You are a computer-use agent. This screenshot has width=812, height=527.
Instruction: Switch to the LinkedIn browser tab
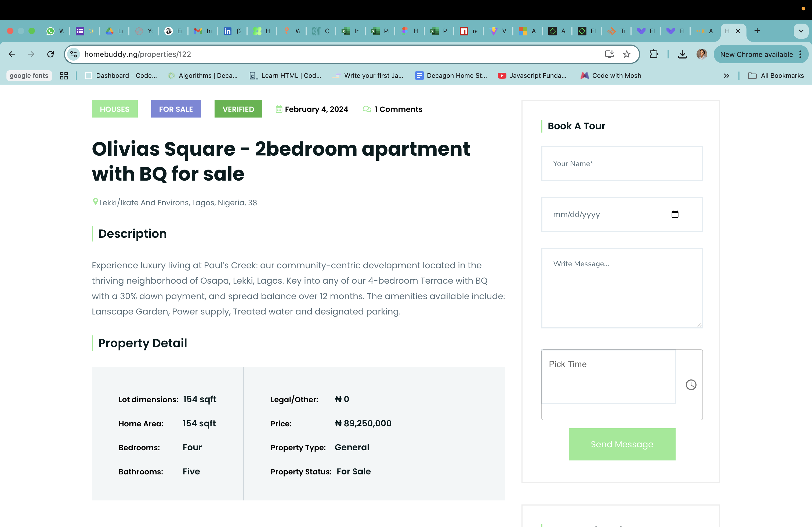(x=232, y=31)
